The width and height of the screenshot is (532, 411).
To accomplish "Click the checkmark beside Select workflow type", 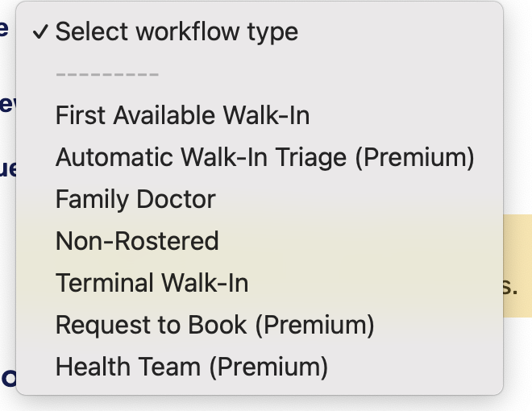I will click(x=40, y=32).
